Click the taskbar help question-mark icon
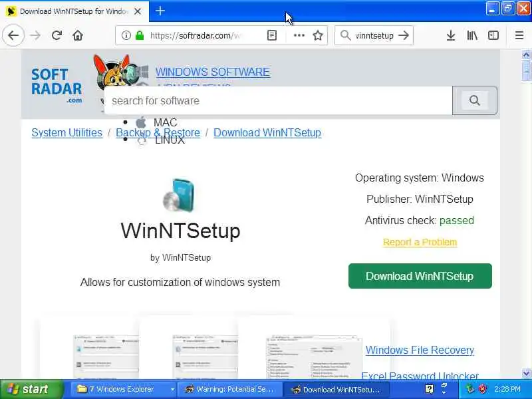Viewport: 532px width, 399px height. point(429,389)
